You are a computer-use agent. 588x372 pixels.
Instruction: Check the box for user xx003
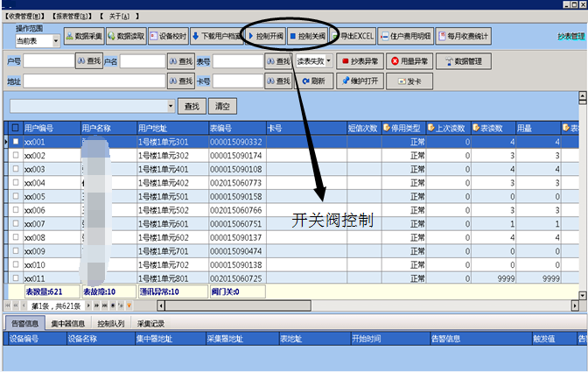[x=16, y=169]
